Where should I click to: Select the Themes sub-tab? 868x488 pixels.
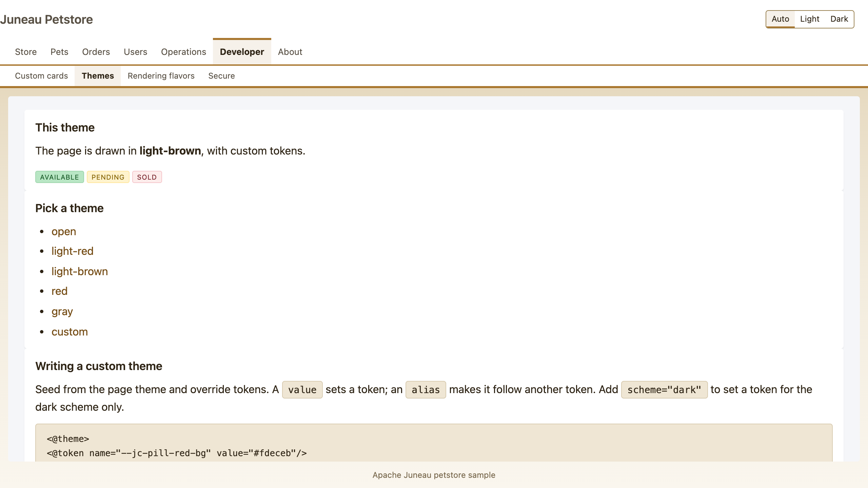coord(98,76)
